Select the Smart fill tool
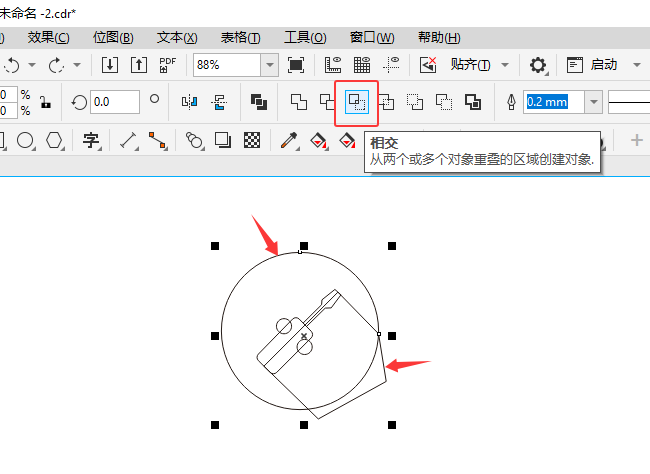The height and width of the screenshot is (474, 650). click(x=347, y=141)
